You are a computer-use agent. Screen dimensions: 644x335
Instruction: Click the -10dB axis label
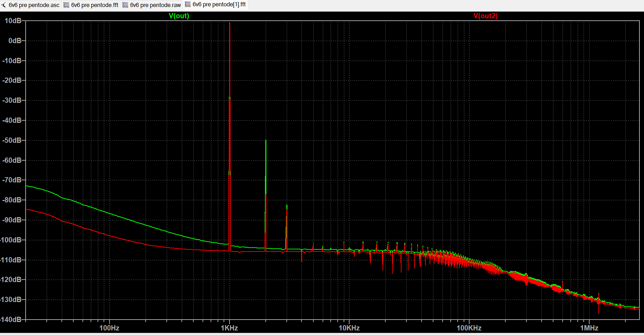(x=12, y=61)
